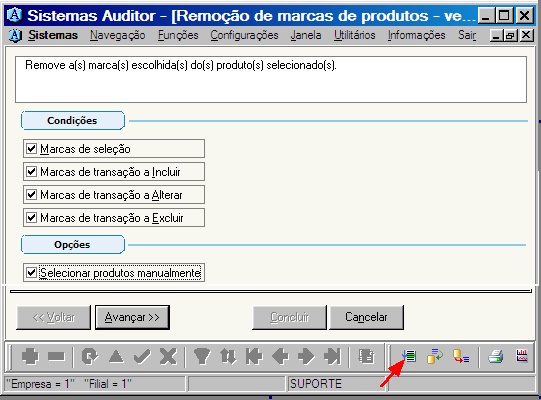Click the Avançar >> button

pos(132,317)
